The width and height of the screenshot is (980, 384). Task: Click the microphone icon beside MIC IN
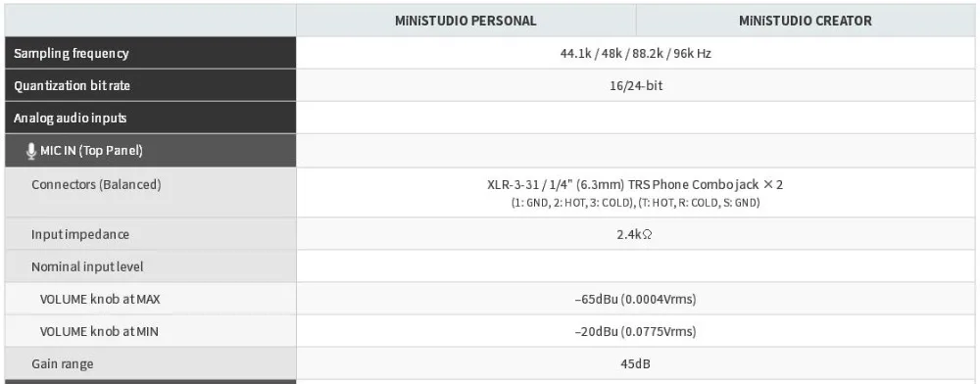point(31,151)
